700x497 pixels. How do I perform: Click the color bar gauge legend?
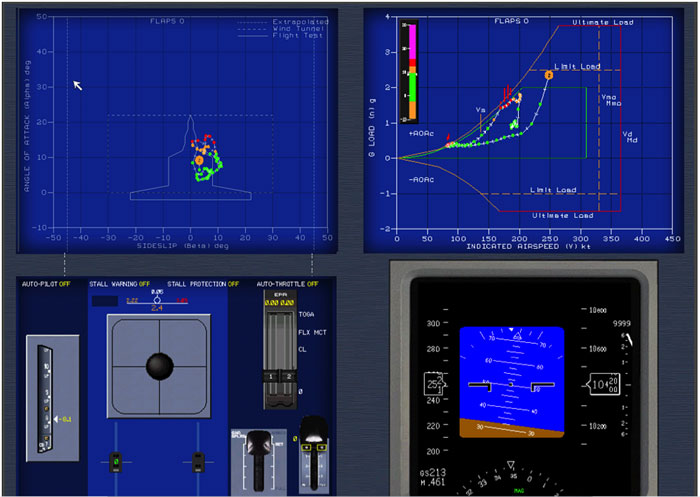409,71
